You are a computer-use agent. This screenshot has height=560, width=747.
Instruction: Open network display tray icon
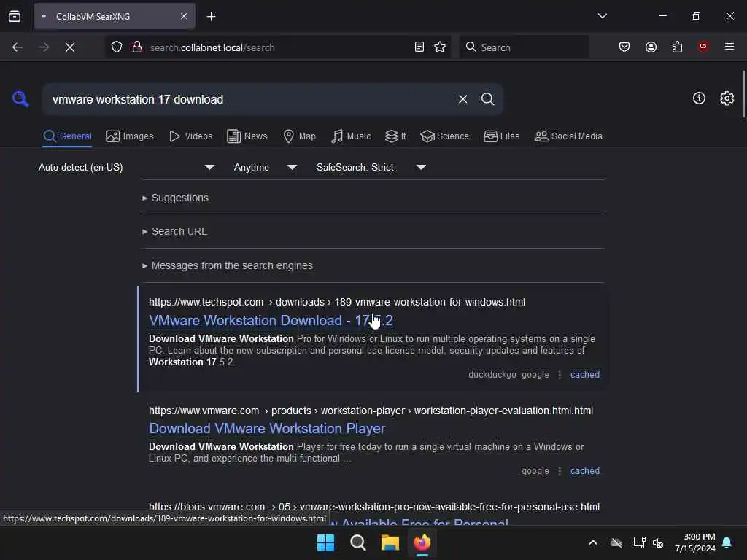coord(639,542)
